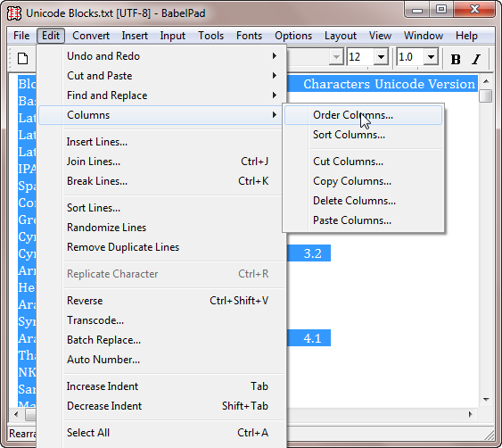The image size is (502, 448).
Task: Click the vertical scrollbar thumb
Action: 486,95
